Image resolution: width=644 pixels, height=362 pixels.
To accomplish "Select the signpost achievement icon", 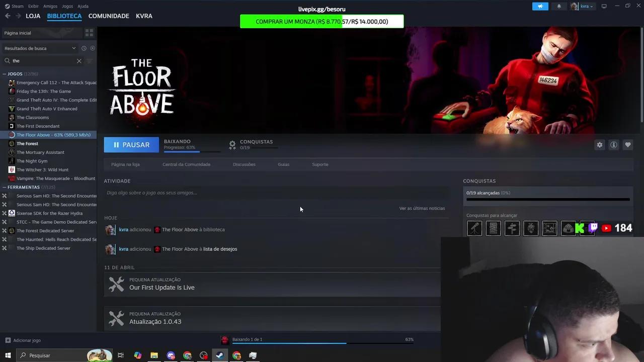I will 512,228.
